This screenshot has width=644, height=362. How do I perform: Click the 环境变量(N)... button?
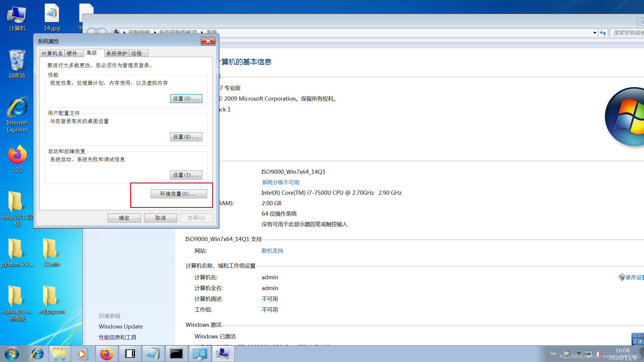(178, 194)
